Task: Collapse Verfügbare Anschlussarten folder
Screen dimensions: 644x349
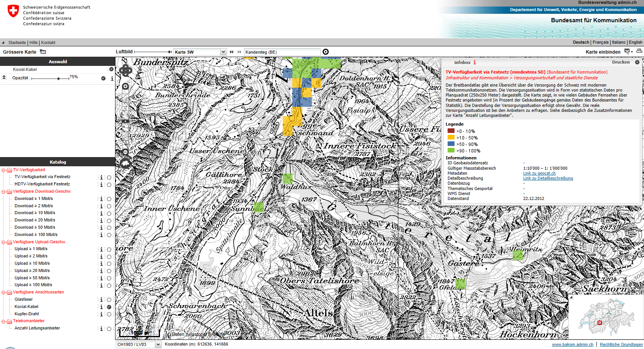Action: point(3,292)
